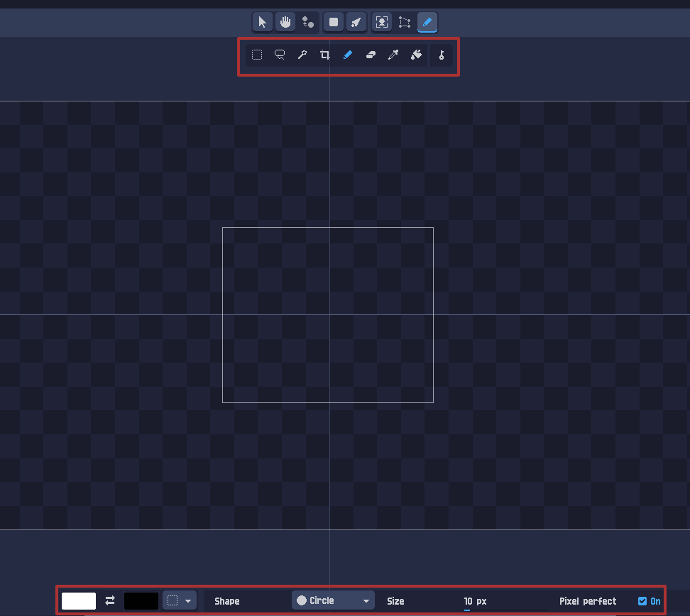690x616 pixels.
Task: Click the key-shaped tool icon
Action: 442,55
